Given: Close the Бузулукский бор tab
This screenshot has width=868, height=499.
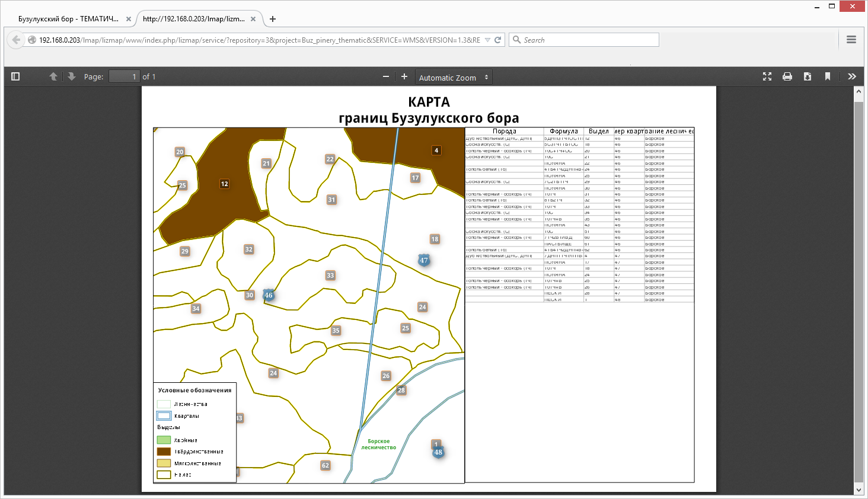Looking at the screenshot, I should point(129,19).
